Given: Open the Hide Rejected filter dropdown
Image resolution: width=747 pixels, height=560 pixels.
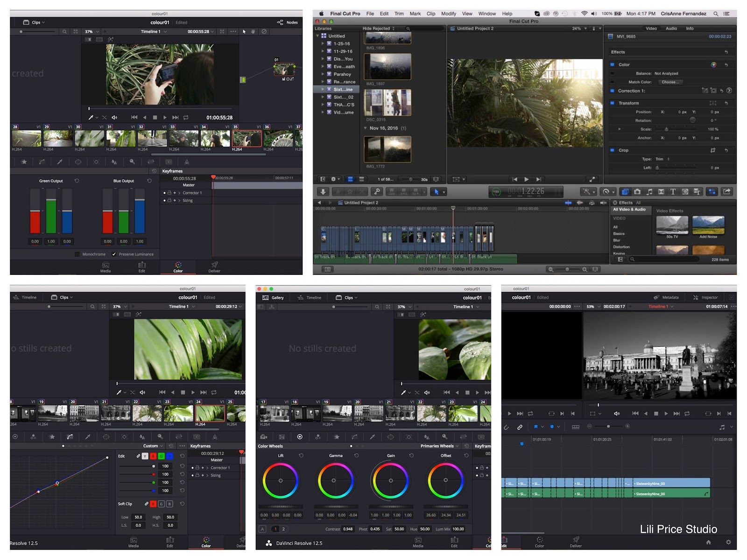Looking at the screenshot, I should click(x=378, y=28).
